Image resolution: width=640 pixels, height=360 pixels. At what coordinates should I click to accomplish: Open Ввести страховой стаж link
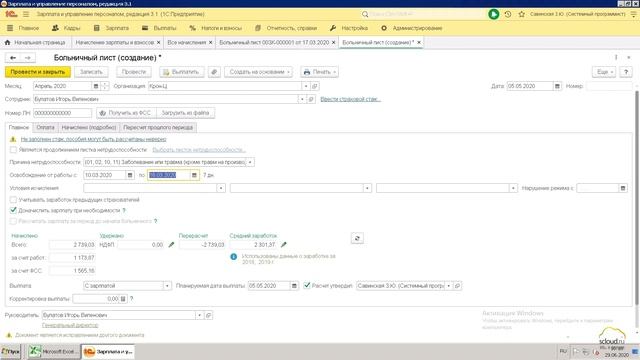pos(351,99)
